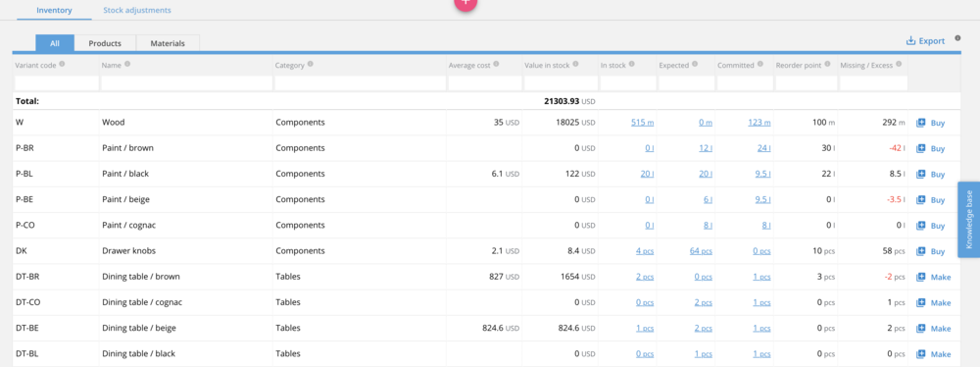Focus the Reorder point filter field
This screenshot has width=980, height=367.
[x=806, y=82]
